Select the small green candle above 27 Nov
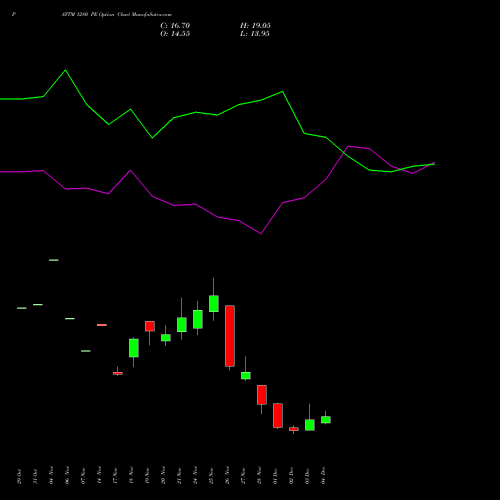Image resolution: width=500 pixels, height=500 pixels. 246,376
